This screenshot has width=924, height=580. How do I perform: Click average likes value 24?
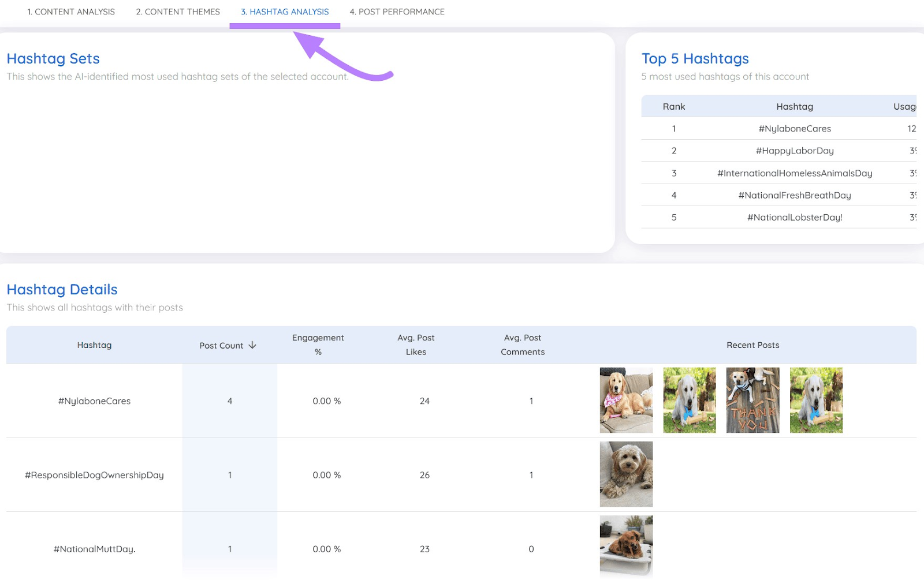point(424,401)
